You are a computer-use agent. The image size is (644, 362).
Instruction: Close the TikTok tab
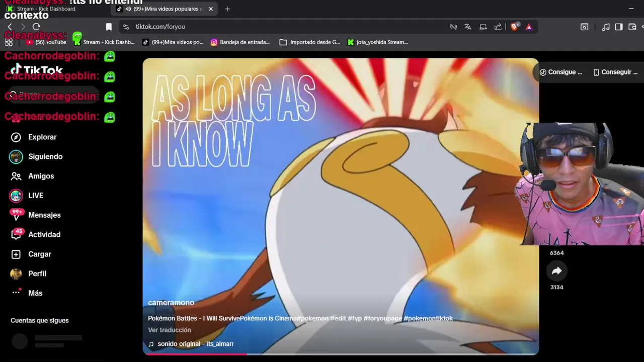pyautogui.click(x=211, y=9)
